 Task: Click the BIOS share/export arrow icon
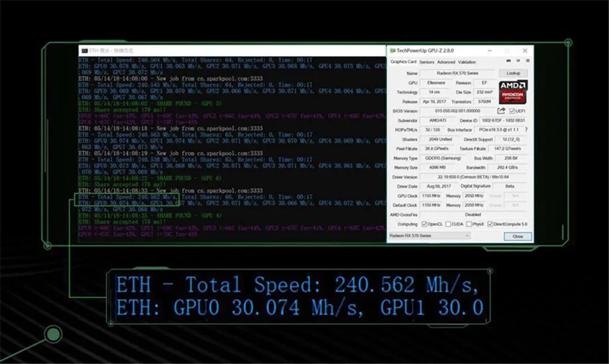pyautogui.click(x=501, y=111)
